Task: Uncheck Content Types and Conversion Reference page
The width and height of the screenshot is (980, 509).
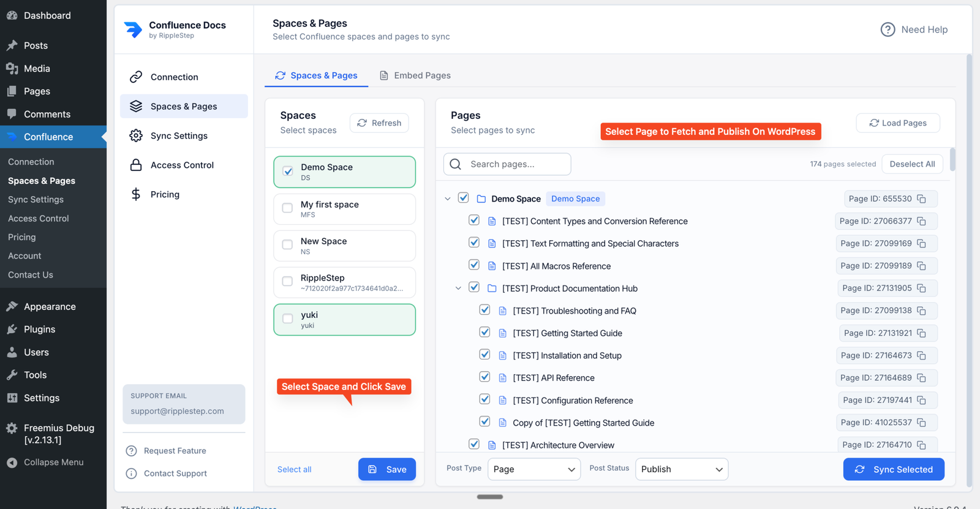Action: coord(474,219)
